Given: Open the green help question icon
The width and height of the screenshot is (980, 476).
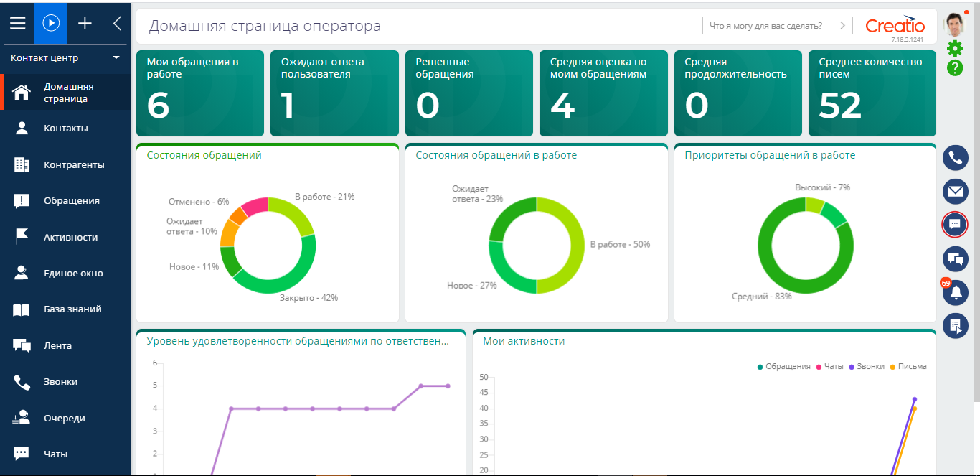Looking at the screenshot, I should click(x=955, y=68).
